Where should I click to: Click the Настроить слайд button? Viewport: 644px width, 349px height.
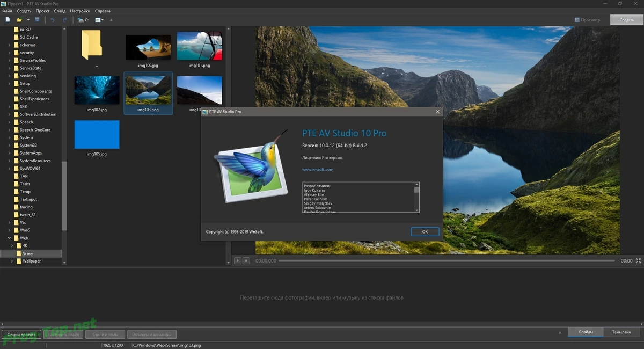point(63,334)
